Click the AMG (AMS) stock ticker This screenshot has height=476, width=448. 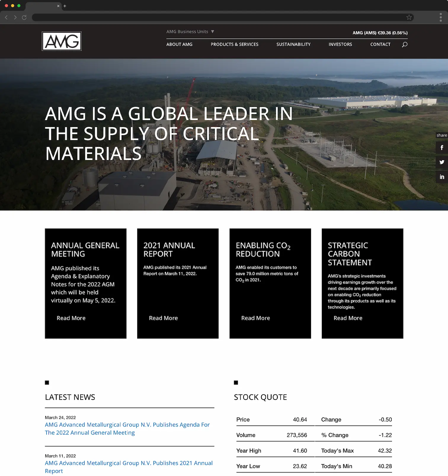click(x=380, y=33)
